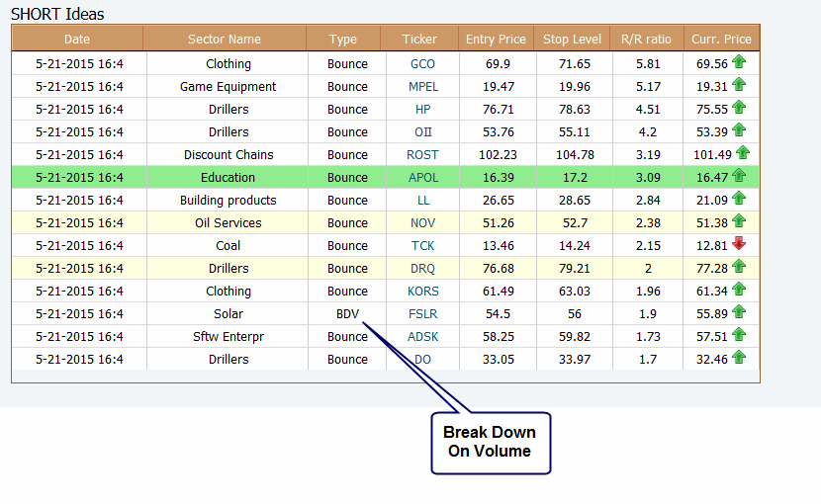This screenshot has height=504, width=821.
Task: Click the green arrow in the KORS row
Action: [739, 289]
